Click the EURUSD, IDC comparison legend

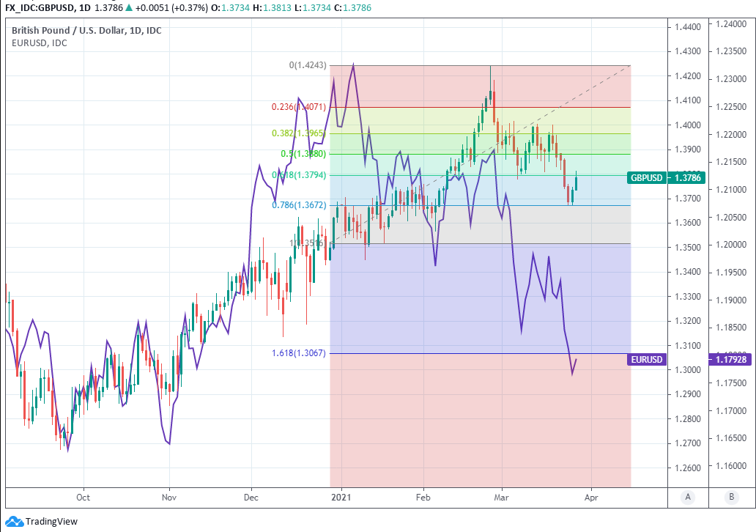tap(40, 43)
